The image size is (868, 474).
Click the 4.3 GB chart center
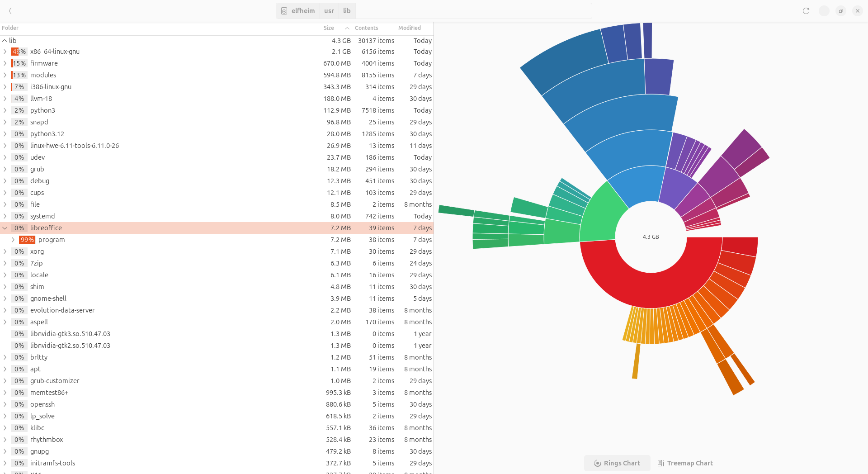click(x=651, y=237)
